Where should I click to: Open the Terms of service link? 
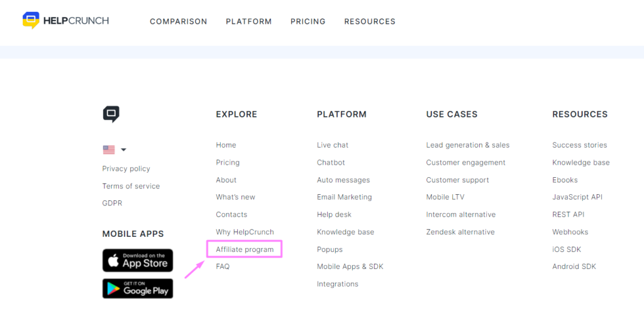(x=131, y=186)
